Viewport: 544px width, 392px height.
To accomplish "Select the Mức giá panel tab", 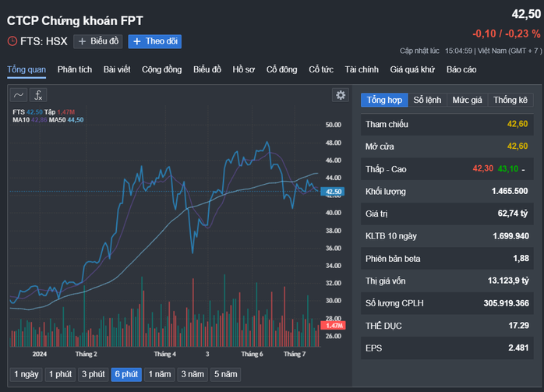I will point(468,101).
